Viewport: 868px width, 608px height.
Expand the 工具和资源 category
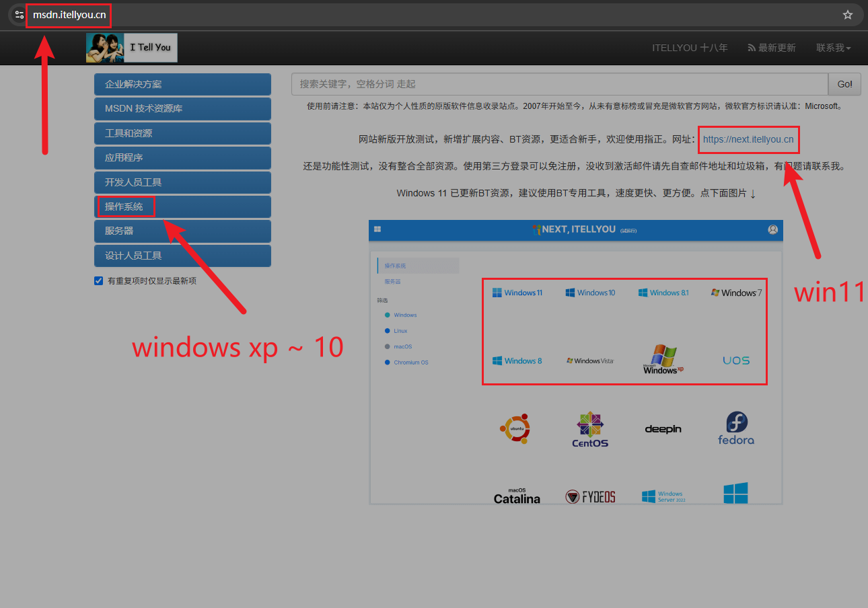point(182,133)
